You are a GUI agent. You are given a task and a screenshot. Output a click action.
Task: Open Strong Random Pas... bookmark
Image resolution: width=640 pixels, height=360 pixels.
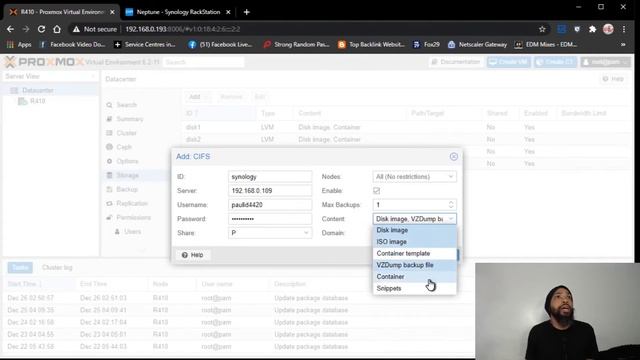pyautogui.click(x=296, y=44)
